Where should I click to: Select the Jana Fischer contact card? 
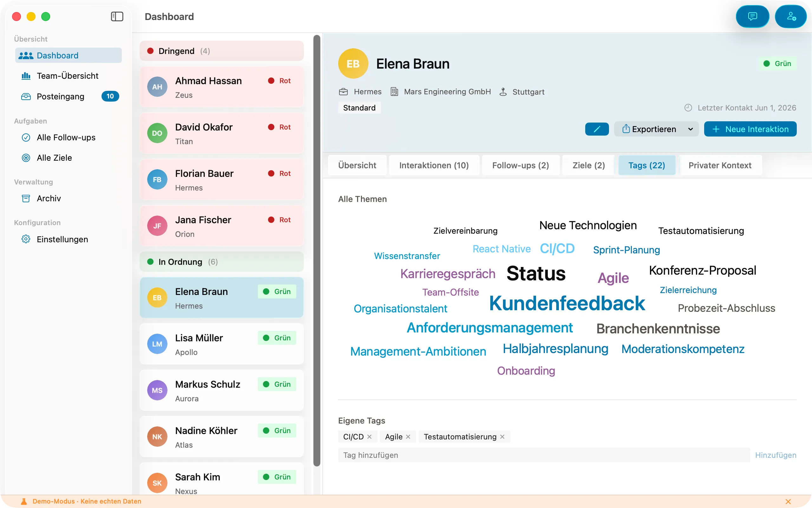(x=221, y=226)
